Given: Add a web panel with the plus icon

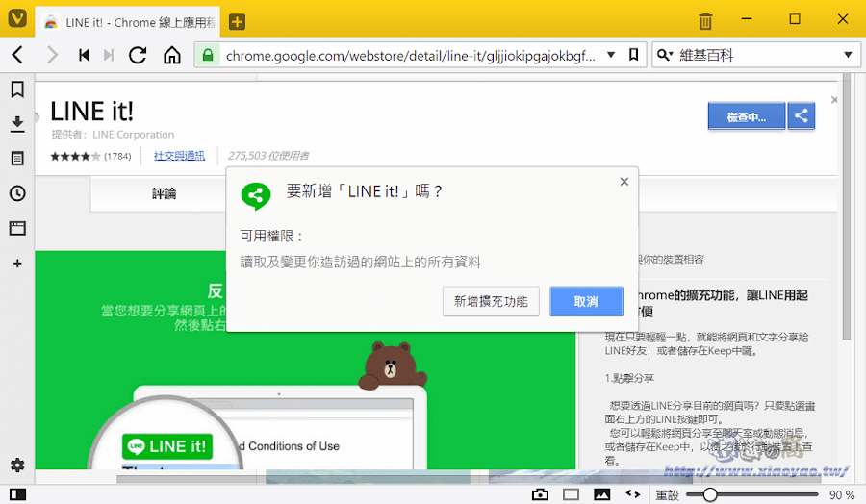Looking at the screenshot, I should 17,264.
